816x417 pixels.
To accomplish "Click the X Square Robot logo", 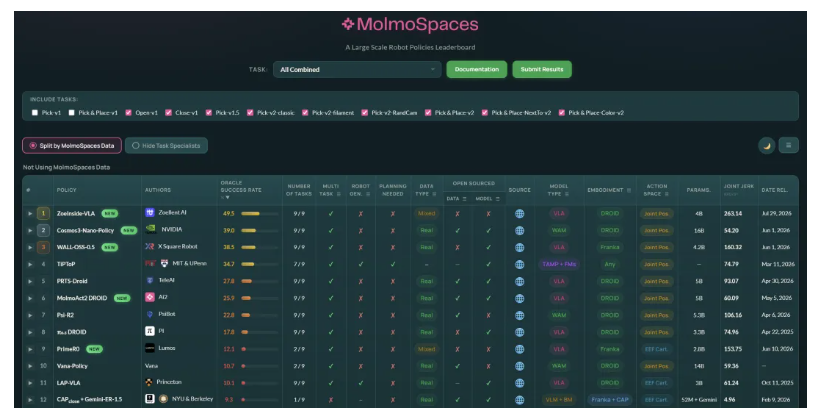I will [x=150, y=246].
